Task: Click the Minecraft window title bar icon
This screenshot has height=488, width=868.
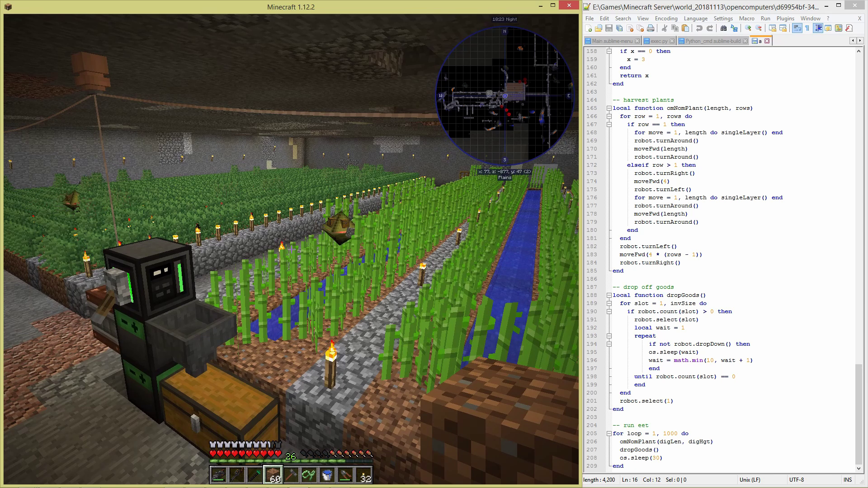Action: pyautogui.click(x=8, y=7)
